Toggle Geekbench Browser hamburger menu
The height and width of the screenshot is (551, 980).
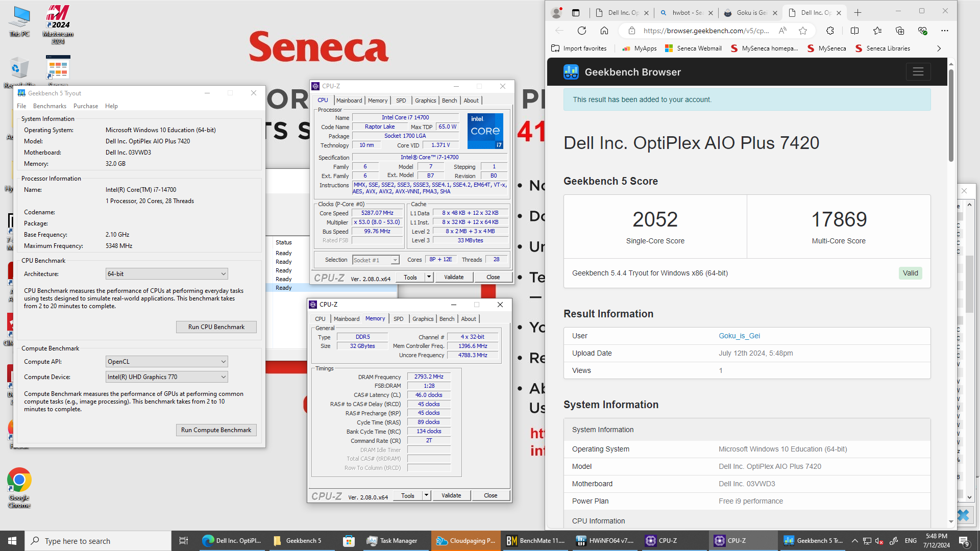pos(918,72)
